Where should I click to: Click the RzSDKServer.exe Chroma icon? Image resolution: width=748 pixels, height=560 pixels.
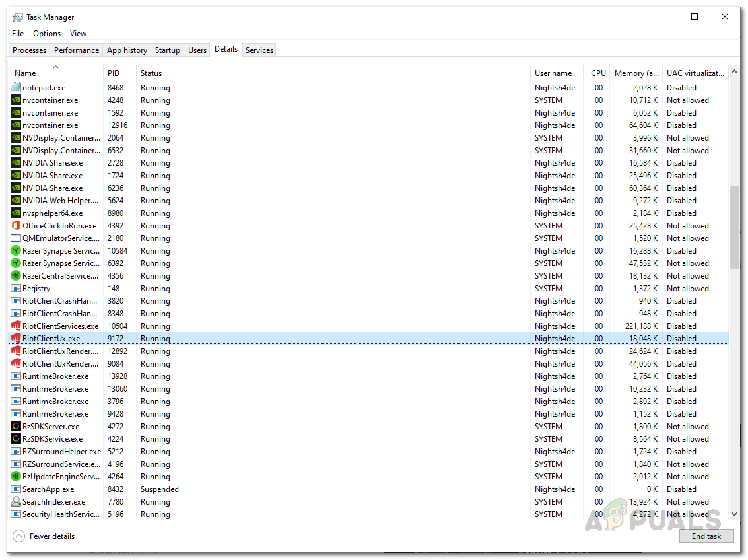pos(16,427)
